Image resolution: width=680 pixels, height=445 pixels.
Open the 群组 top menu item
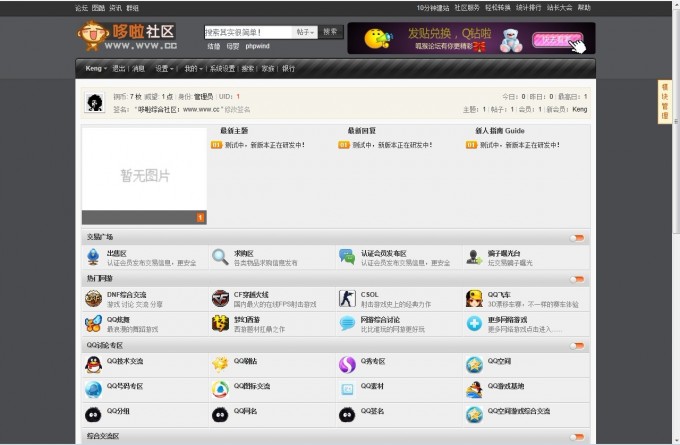click(x=132, y=8)
